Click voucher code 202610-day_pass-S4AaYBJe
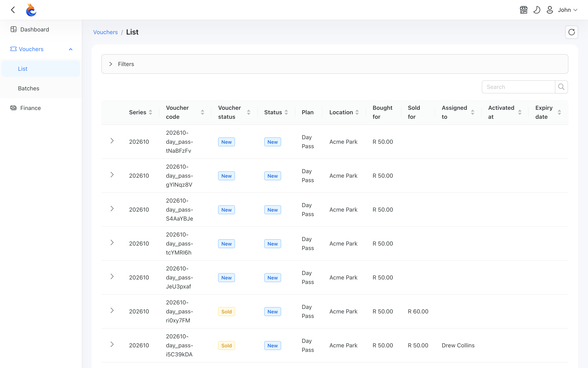The width and height of the screenshot is (588, 368). (179, 210)
